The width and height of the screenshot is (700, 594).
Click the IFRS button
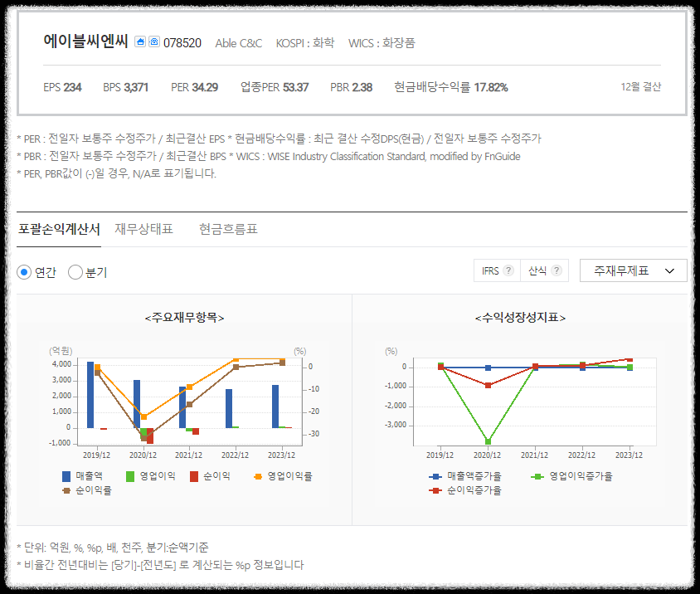click(x=498, y=270)
